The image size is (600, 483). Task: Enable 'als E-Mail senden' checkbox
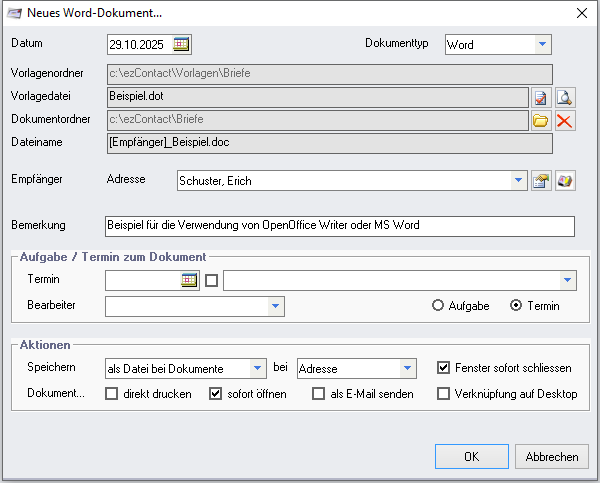[x=319, y=394]
